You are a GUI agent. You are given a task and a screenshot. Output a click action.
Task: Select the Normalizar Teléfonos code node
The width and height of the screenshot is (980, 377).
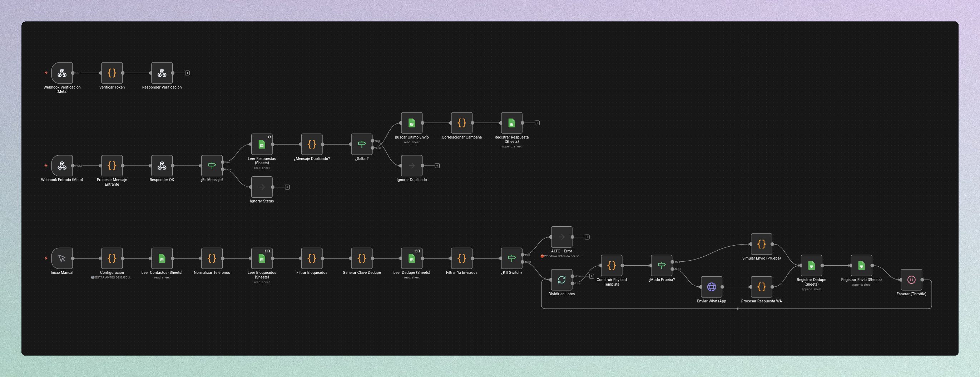pyautogui.click(x=212, y=259)
